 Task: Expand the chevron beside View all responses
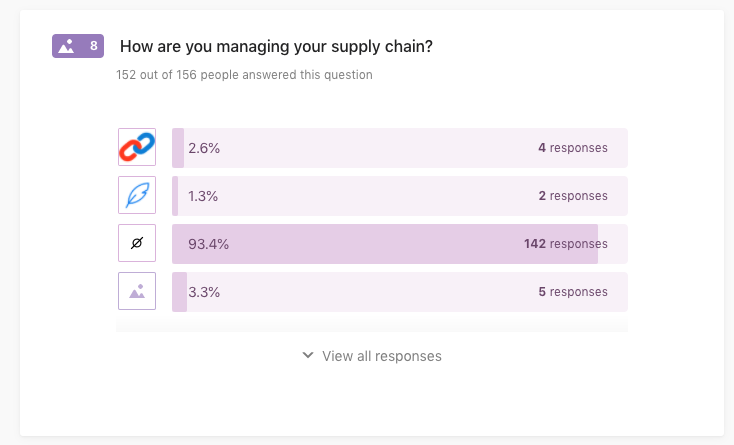tap(308, 356)
